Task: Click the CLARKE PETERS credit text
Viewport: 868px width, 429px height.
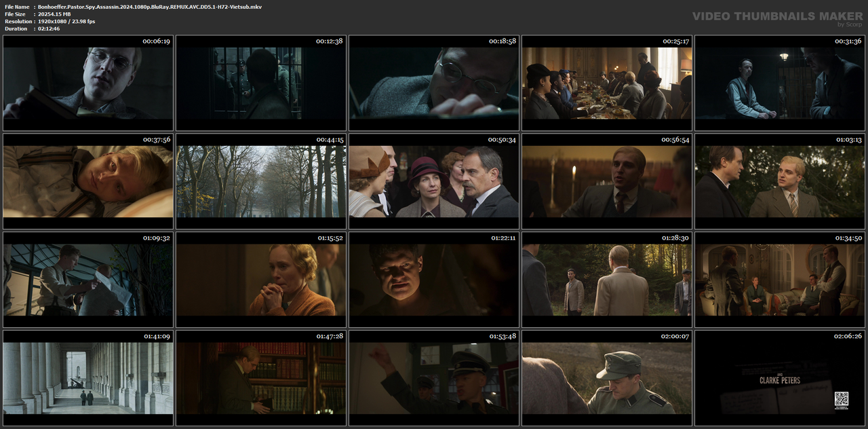Action: pos(780,381)
